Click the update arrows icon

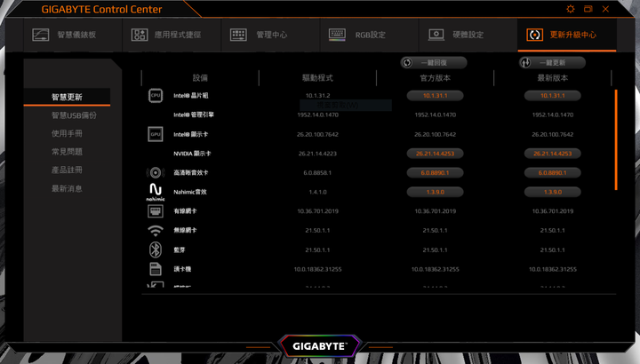(x=525, y=63)
